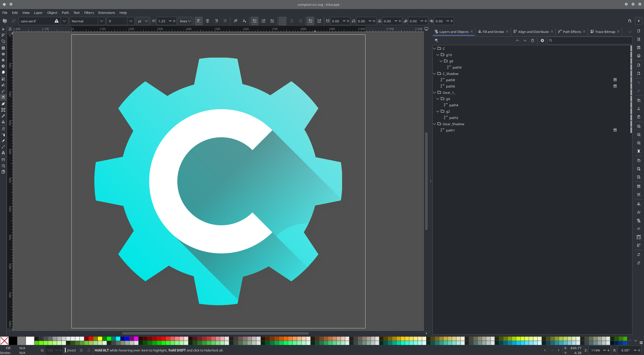
Task: Select the Eraser tool
Action: tap(3, 141)
